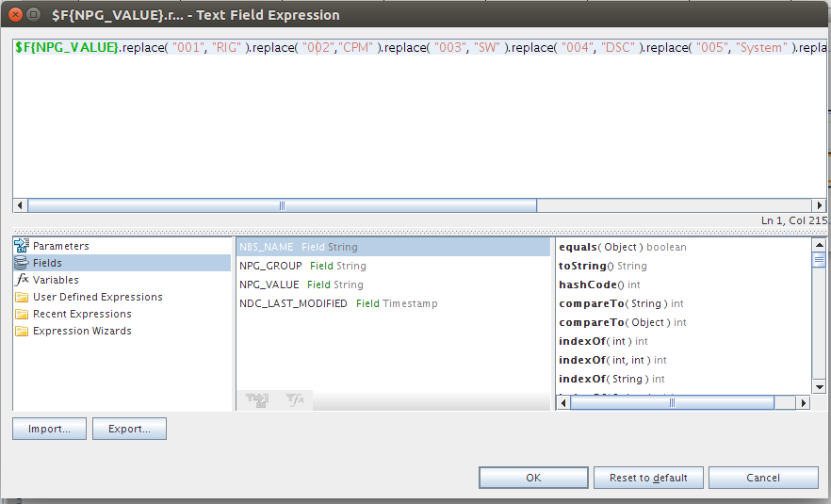Screen dimensions: 831x504
Task: Toggle the fx variables filter icon
Action: 295,400
